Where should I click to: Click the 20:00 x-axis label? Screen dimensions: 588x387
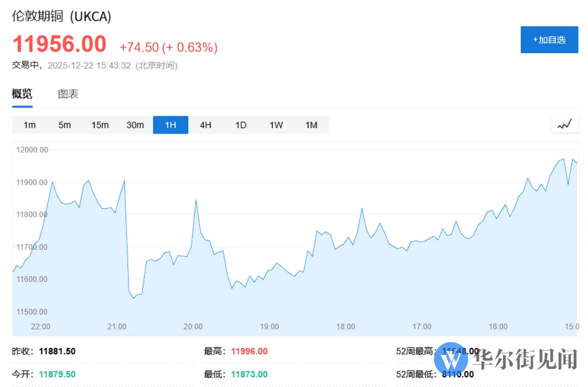pos(193,327)
